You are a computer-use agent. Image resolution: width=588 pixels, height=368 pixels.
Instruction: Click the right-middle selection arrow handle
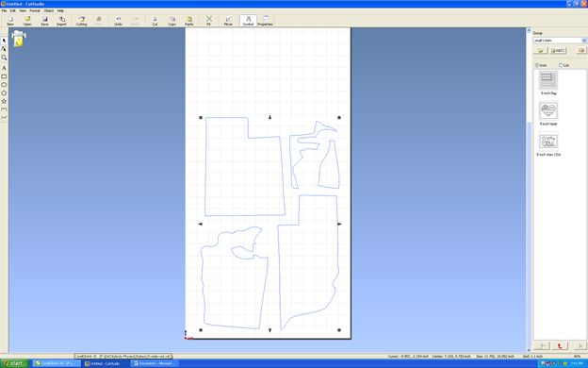[x=339, y=224]
